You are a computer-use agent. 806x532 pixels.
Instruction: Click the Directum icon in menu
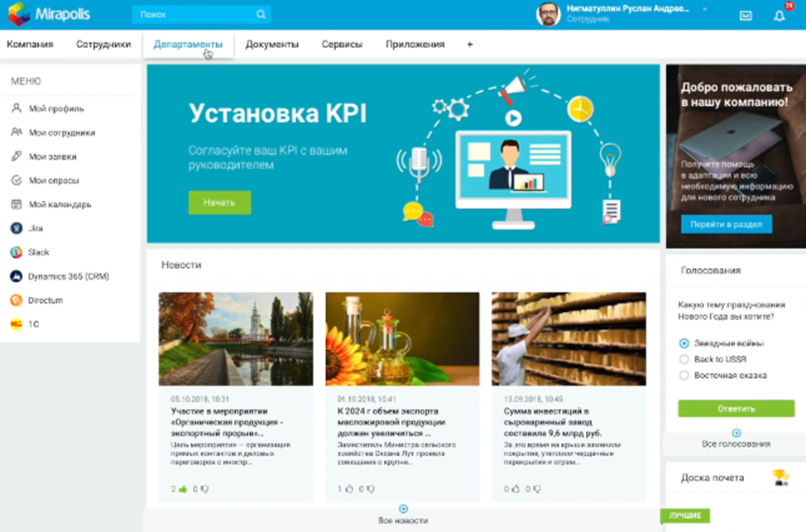click(17, 300)
